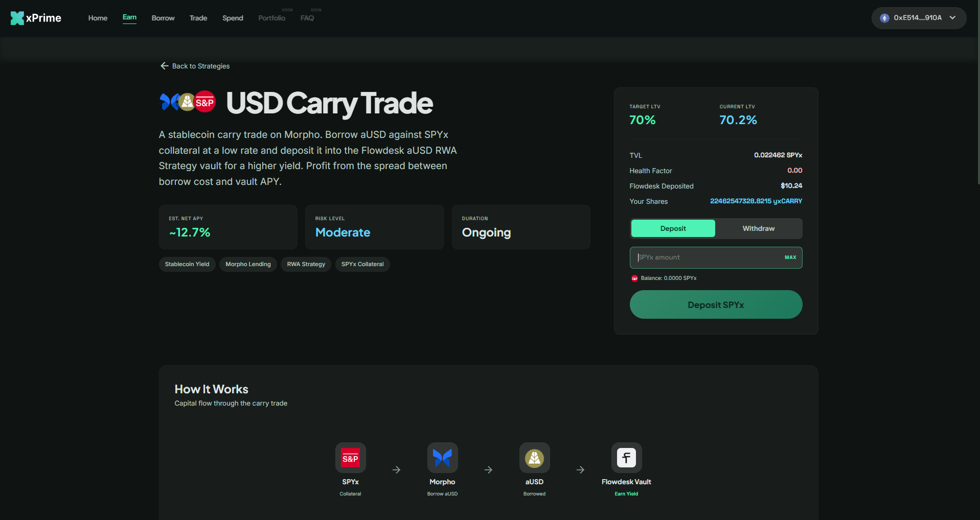
Task: Click Balance: 0.0000 SPYx text
Action: (x=669, y=278)
